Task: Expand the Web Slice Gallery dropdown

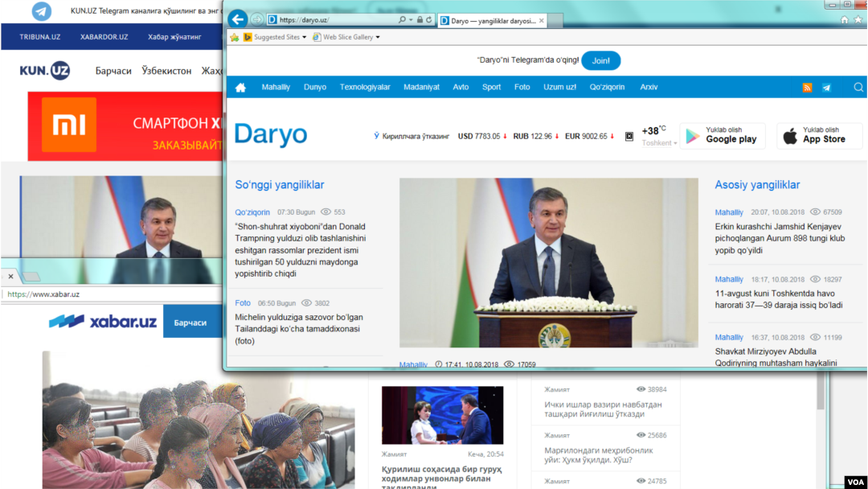Action: pos(378,37)
